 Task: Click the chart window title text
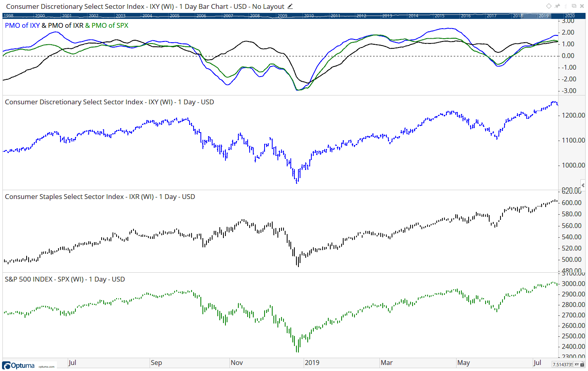(x=145, y=6)
